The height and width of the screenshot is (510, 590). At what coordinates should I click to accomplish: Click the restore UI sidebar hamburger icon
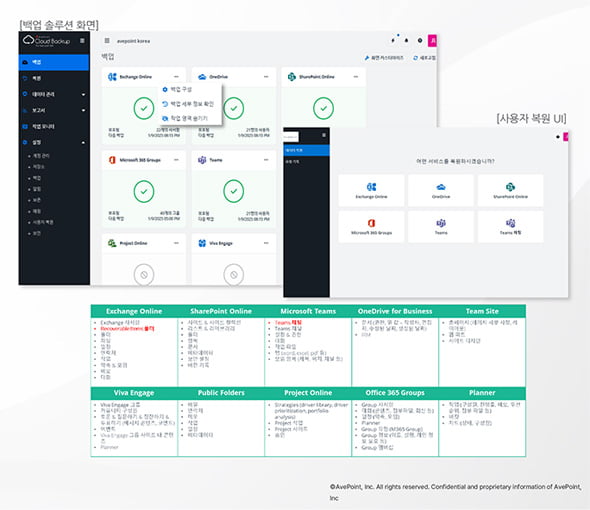[324, 135]
